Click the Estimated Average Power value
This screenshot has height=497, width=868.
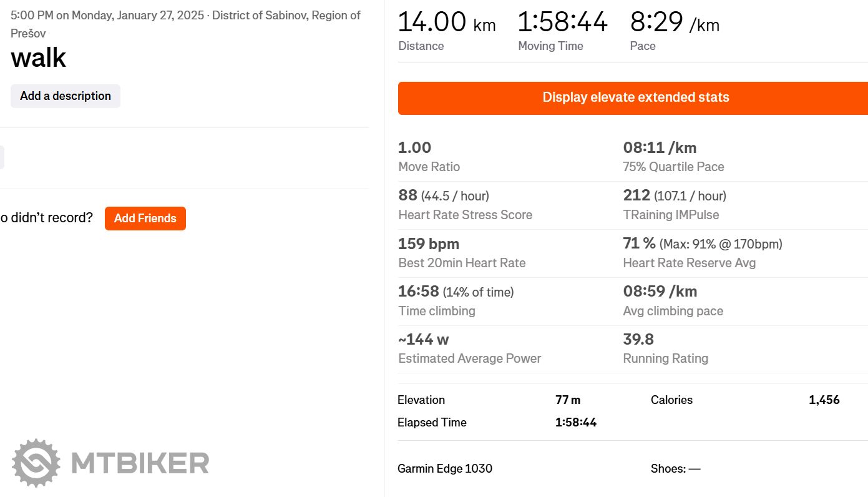424,340
